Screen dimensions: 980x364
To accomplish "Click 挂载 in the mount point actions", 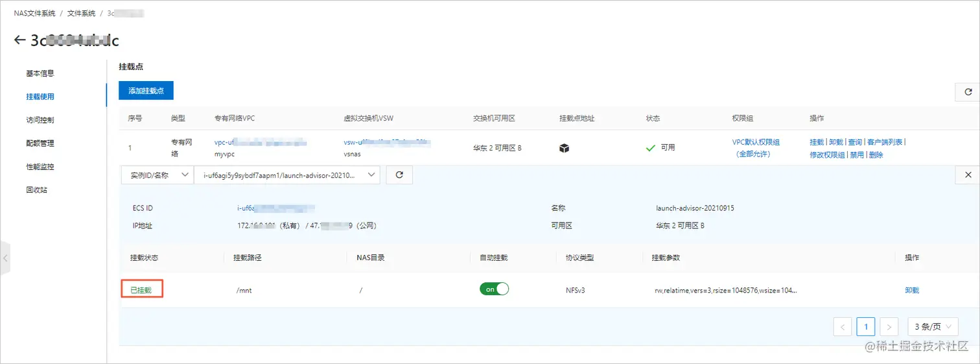I will [x=817, y=141].
